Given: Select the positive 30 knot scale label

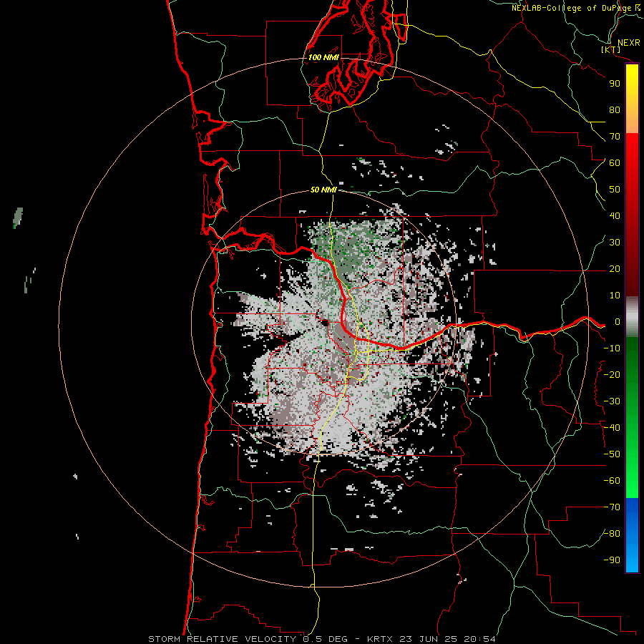Looking at the screenshot, I should [615, 243].
